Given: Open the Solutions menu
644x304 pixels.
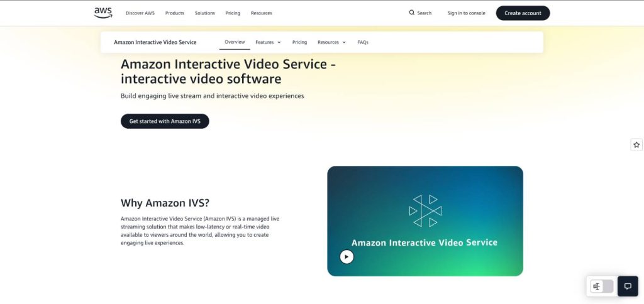Looking at the screenshot, I should pyautogui.click(x=204, y=13).
